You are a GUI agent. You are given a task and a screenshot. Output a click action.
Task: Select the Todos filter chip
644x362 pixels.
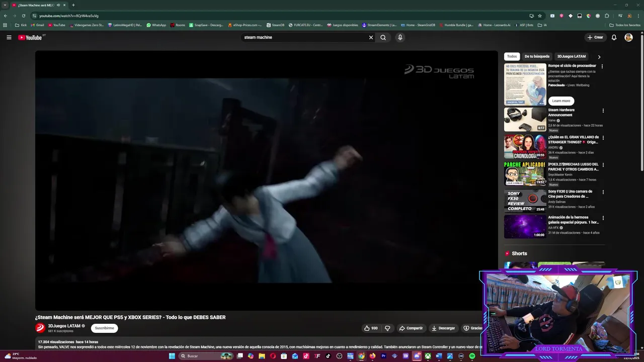click(x=512, y=56)
